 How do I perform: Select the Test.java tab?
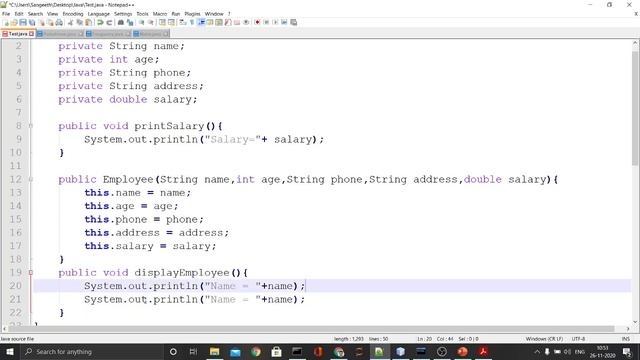pos(18,34)
